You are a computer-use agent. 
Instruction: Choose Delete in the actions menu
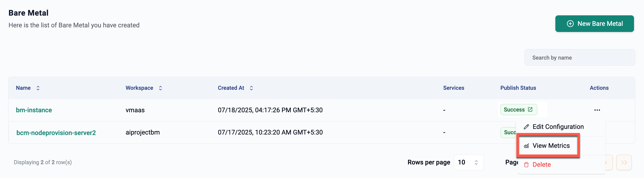coord(542,165)
